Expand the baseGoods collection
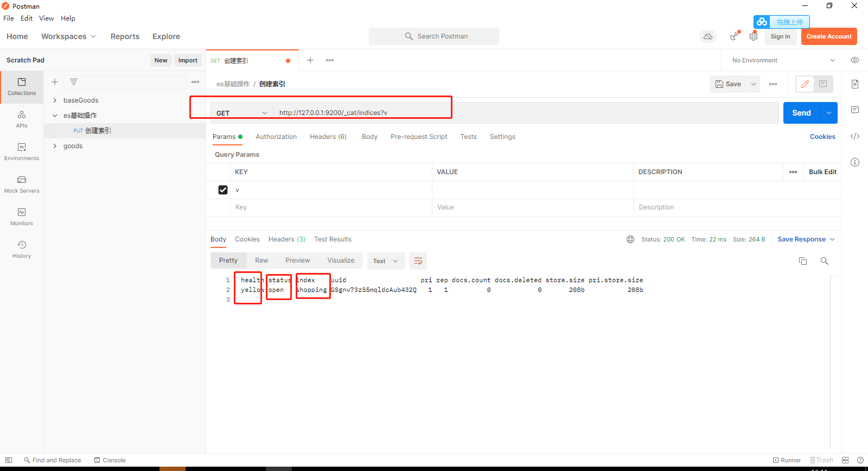 [x=55, y=100]
